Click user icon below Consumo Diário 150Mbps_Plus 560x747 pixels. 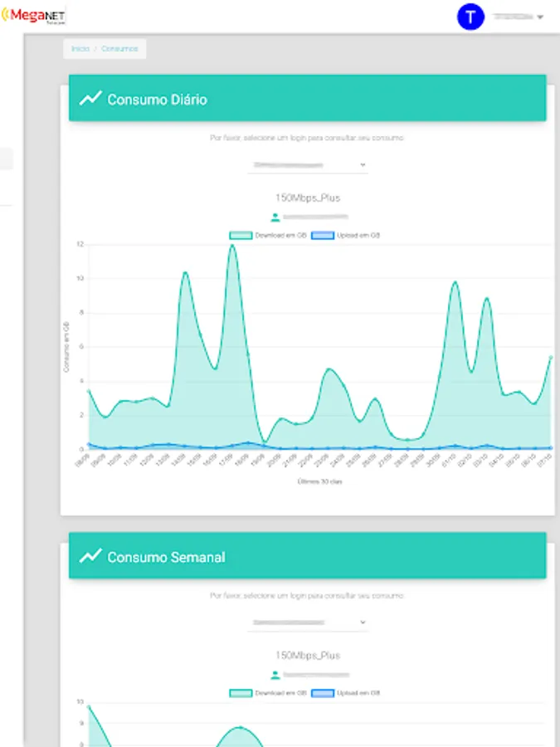(275, 217)
